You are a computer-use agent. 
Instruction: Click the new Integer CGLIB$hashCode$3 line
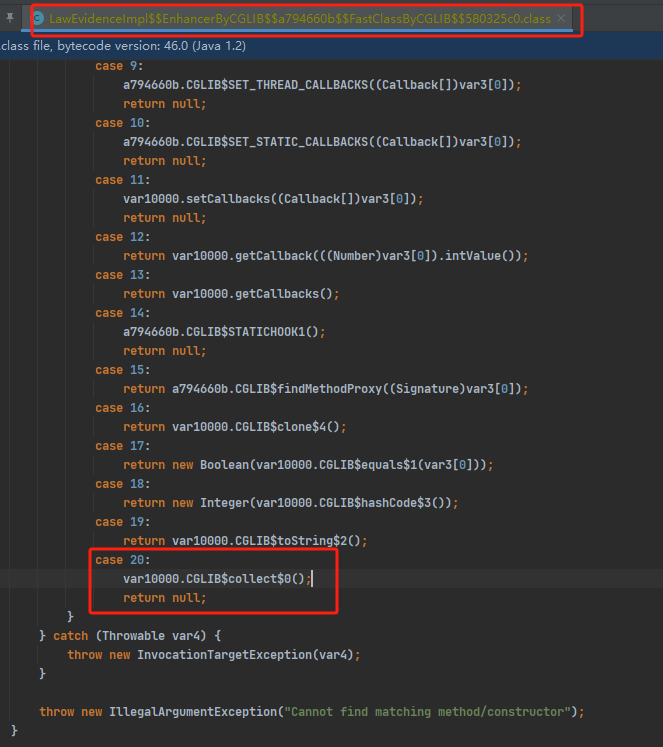tap(291, 503)
